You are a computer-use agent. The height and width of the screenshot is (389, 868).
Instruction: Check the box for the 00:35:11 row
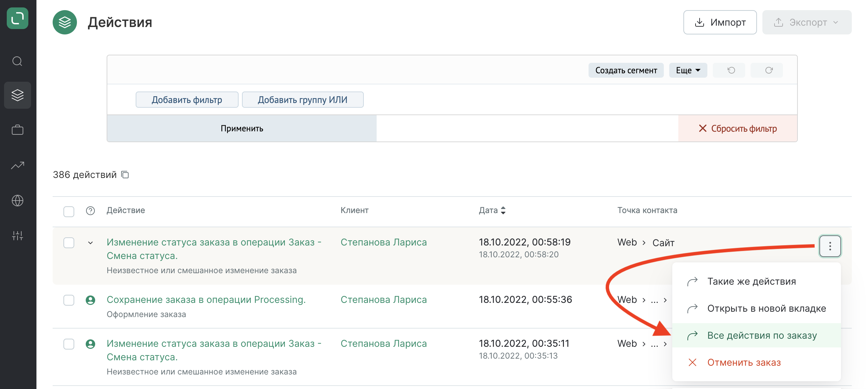69,344
